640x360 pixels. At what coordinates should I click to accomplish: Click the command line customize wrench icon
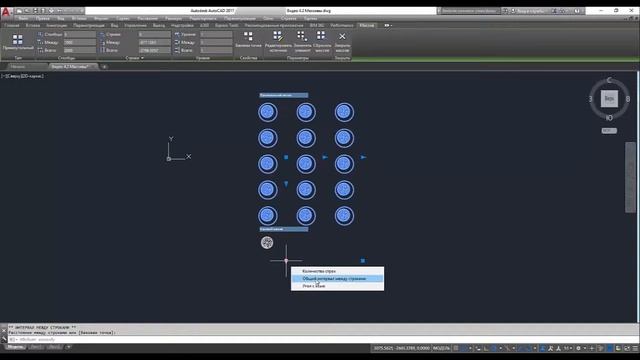coord(4,339)
